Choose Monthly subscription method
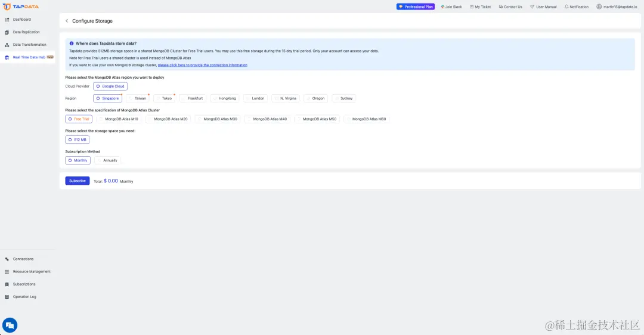644x335 pixels. [78, 160]
